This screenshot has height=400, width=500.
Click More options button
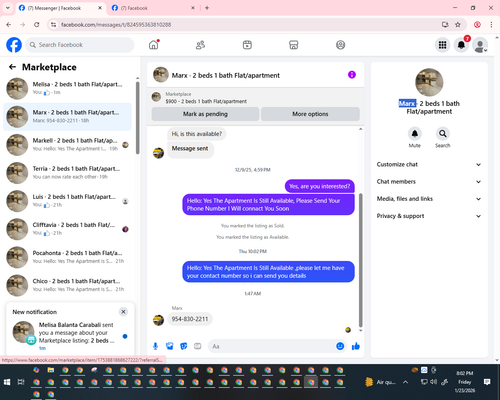coord(310,114)
